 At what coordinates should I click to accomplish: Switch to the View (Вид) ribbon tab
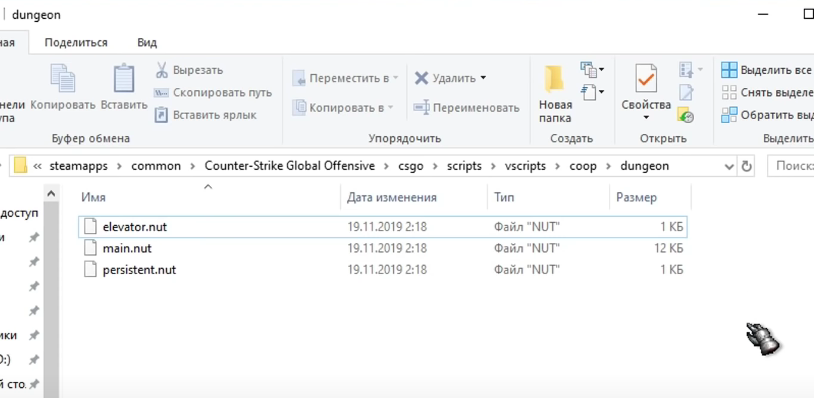[147, 43]
